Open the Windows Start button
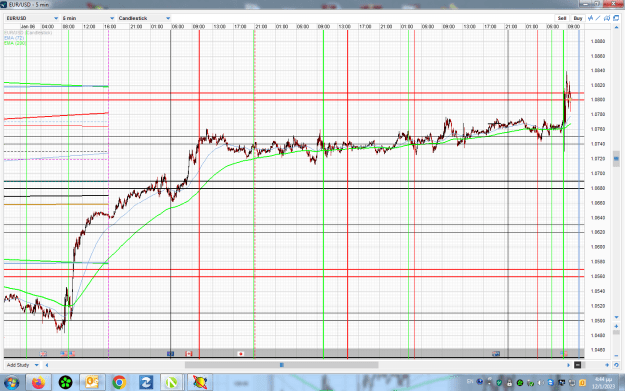Screen dimensions: 625x391 coord(12,383)
